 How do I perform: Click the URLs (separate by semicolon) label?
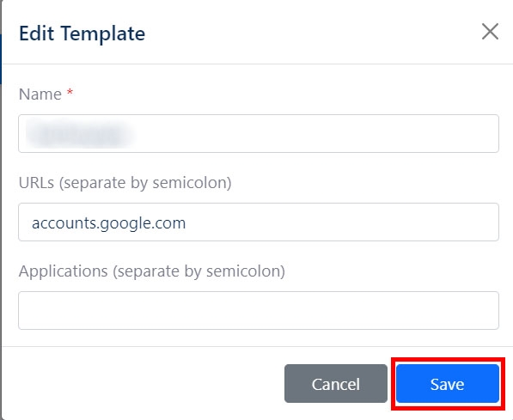125,183
